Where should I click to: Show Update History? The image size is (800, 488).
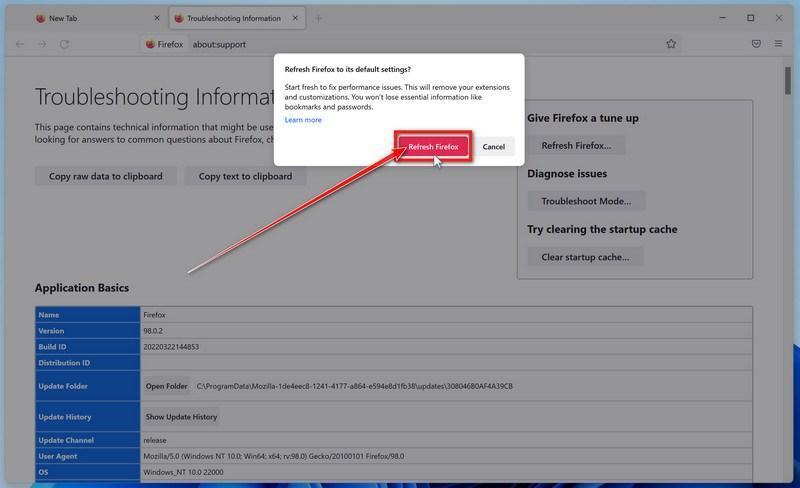[x=181, y=417]
